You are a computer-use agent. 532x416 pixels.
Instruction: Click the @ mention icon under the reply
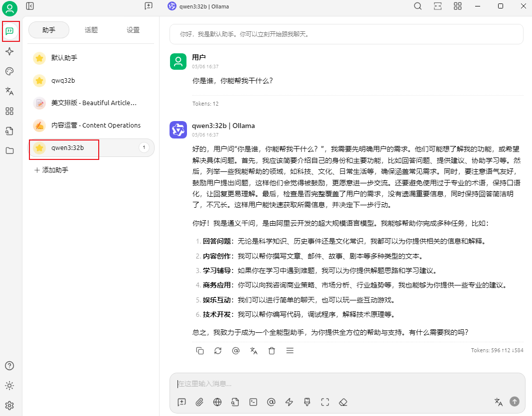236,351
